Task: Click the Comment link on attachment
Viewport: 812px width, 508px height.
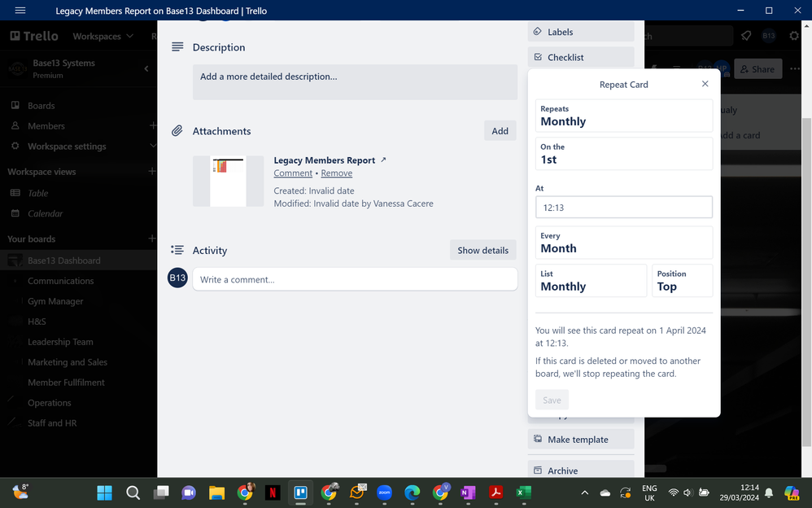Action: (293, 173)
